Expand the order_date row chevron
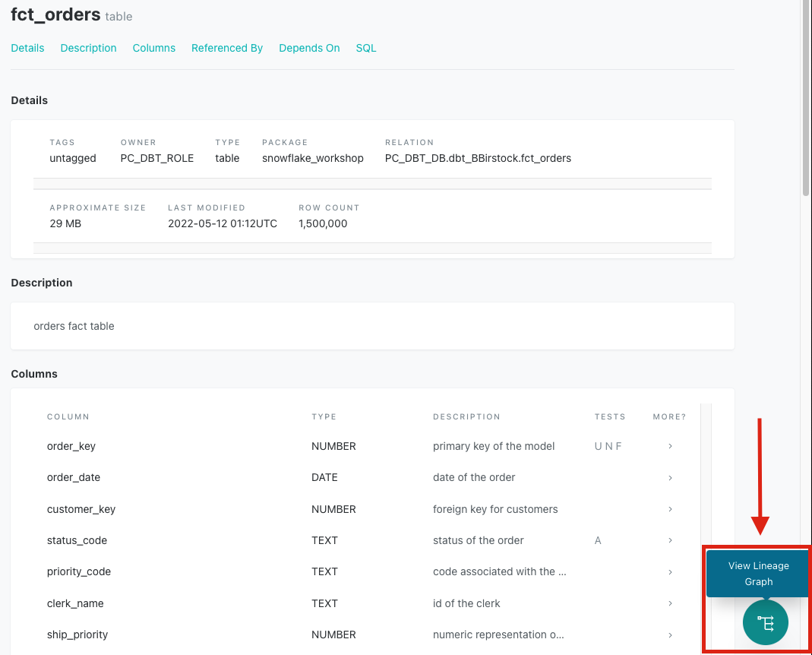This screenshot has height=655, width=812. click(670, 478)
